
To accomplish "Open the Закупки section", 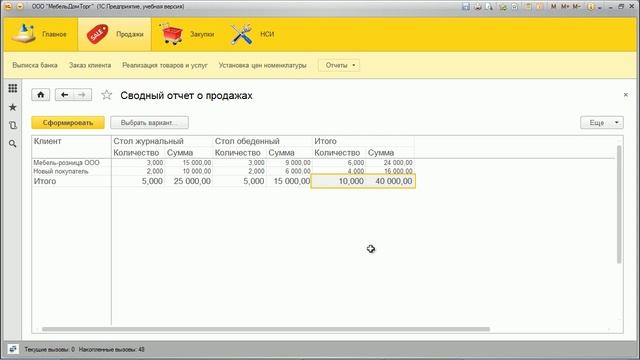I will coord(187,34).
